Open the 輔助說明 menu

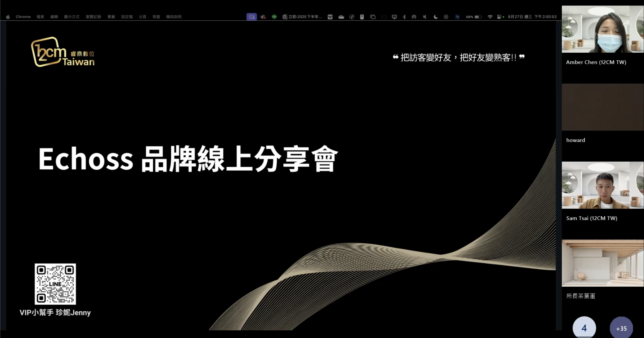click(x=174, y=17)
